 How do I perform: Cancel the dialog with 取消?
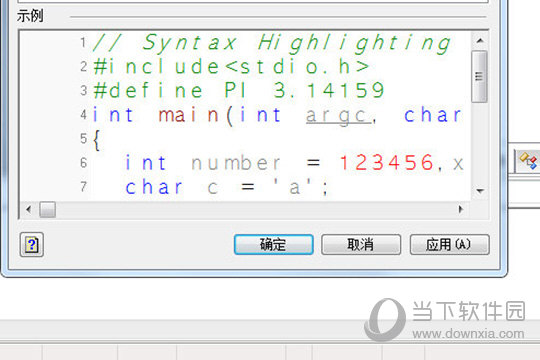click(x=361, y=245)
